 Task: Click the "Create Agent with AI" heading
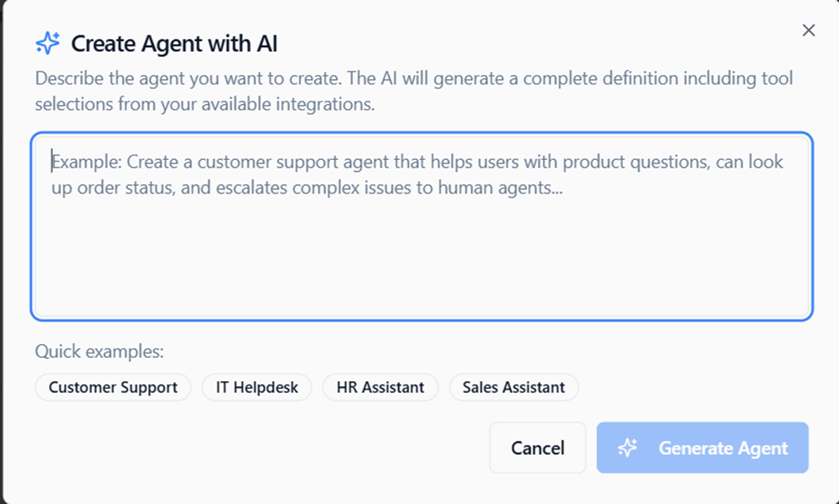coord(174,43)
